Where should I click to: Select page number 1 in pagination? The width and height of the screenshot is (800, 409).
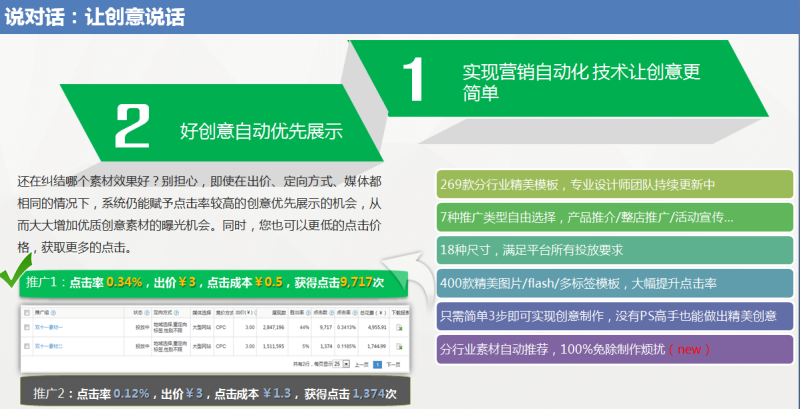pyautogui.click(x=378, y=365)
